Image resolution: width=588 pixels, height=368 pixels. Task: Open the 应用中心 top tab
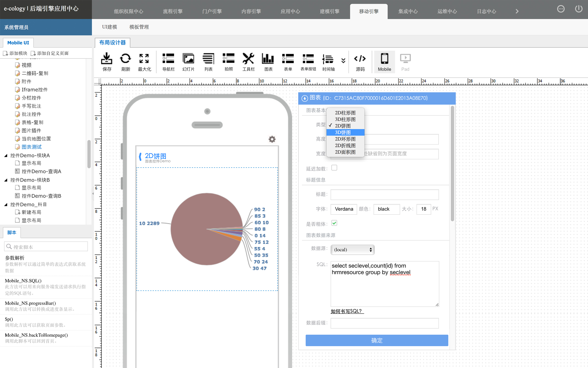[290, 11]
